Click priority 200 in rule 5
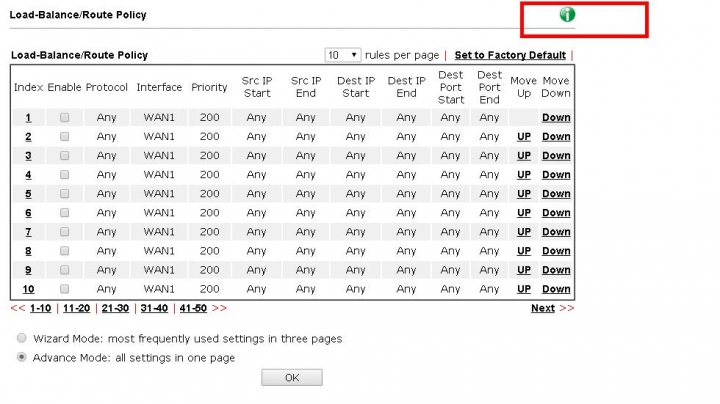 point(209,194)
